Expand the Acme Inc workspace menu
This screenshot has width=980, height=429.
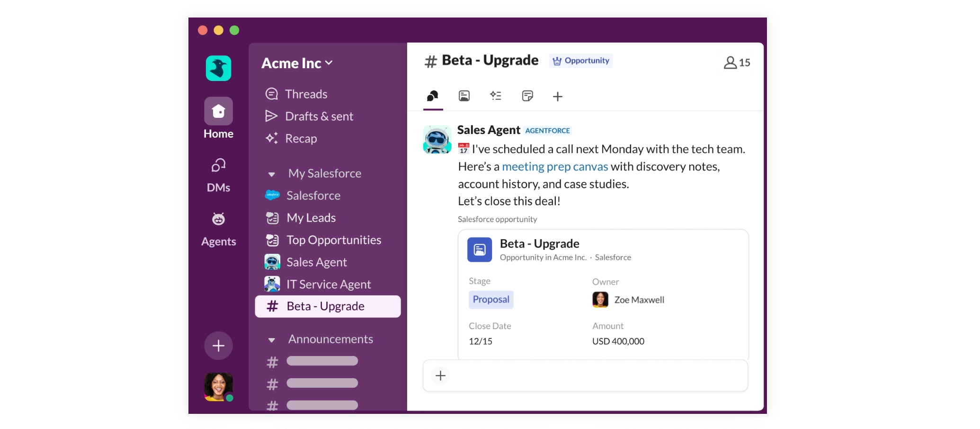coord(297,63)
